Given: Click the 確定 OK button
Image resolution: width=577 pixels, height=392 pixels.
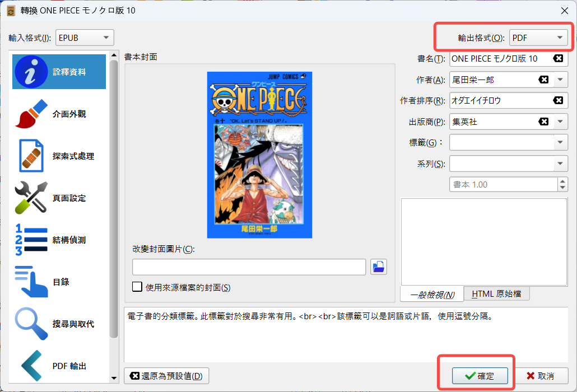Looking at the screenshot, I should (x=480, y=376).
